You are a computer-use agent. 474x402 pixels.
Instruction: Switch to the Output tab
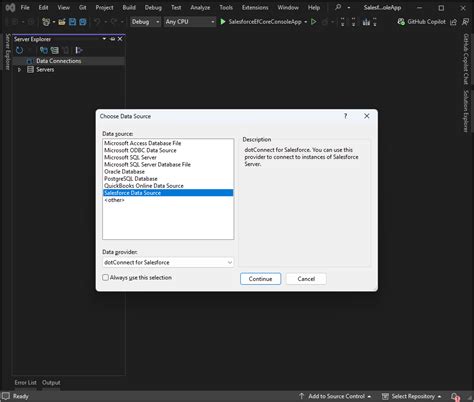pyautogui.click(x=51, y=383)
